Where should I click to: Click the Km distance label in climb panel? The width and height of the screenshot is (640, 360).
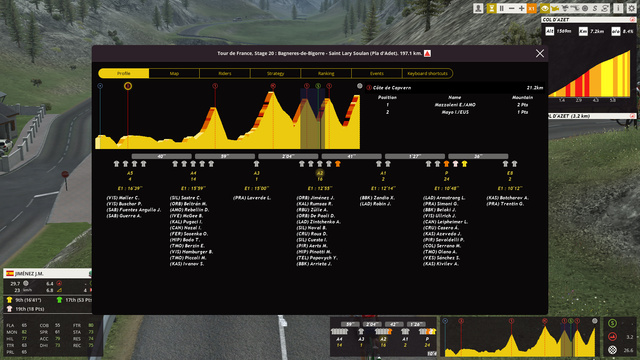[x=583, y=31]
